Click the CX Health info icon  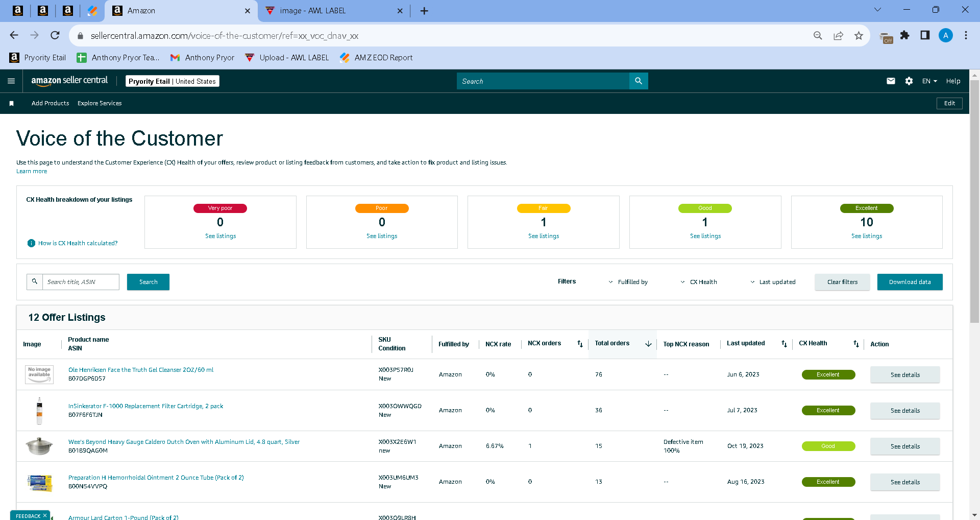click(31, 243)
